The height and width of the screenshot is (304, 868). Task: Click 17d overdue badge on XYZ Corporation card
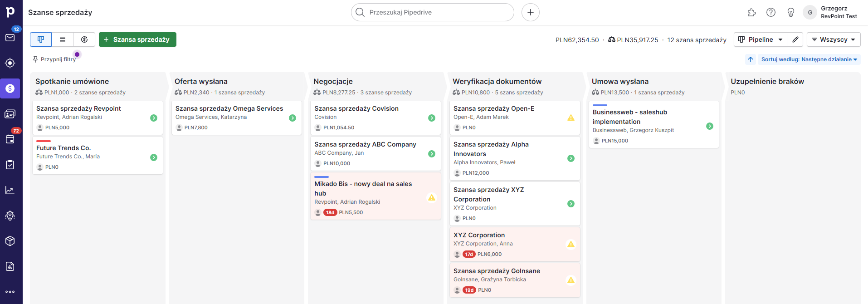(469, 254)
